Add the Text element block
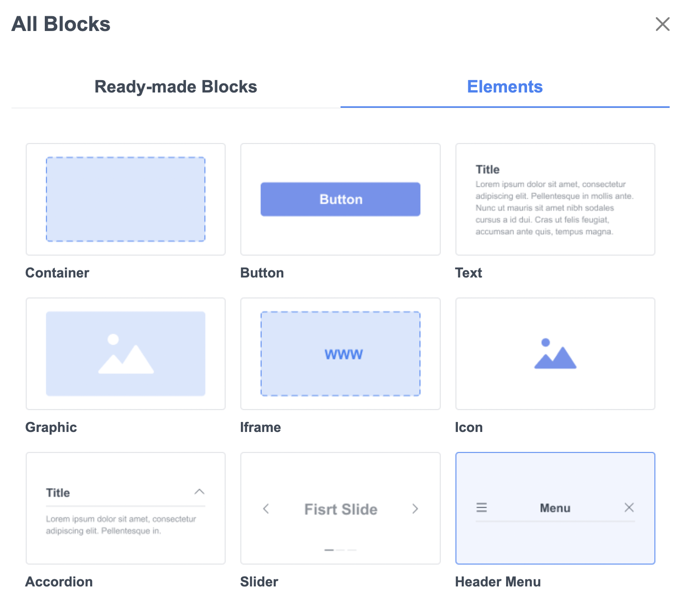Screen dimensions: 683x616 (x=555, y=199)
